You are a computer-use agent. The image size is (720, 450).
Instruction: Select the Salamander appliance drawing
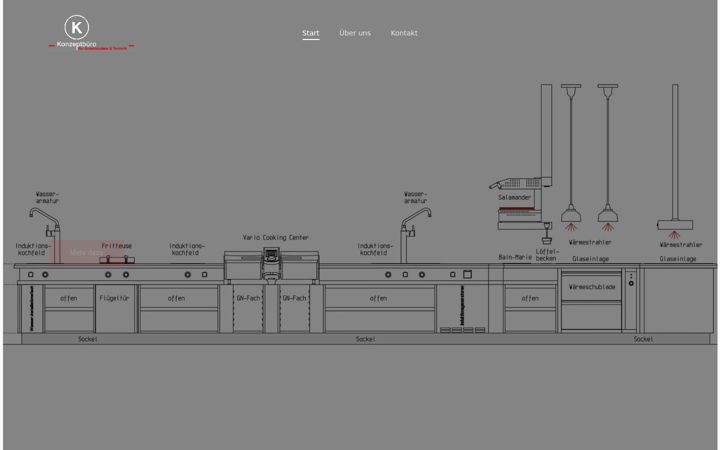(522, 202)
